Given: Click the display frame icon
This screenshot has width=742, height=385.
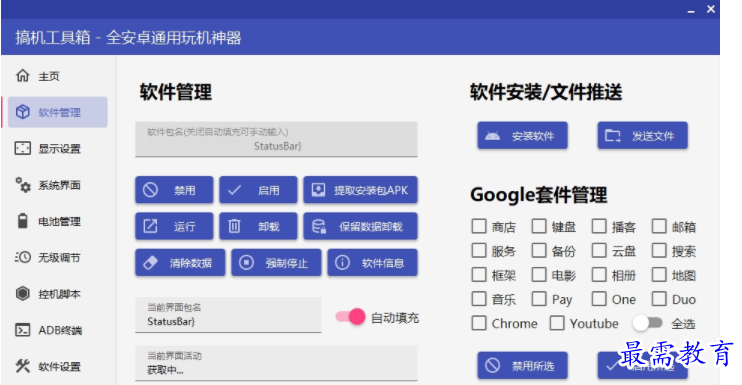Looking at the screenshot, I should (23, 148).
